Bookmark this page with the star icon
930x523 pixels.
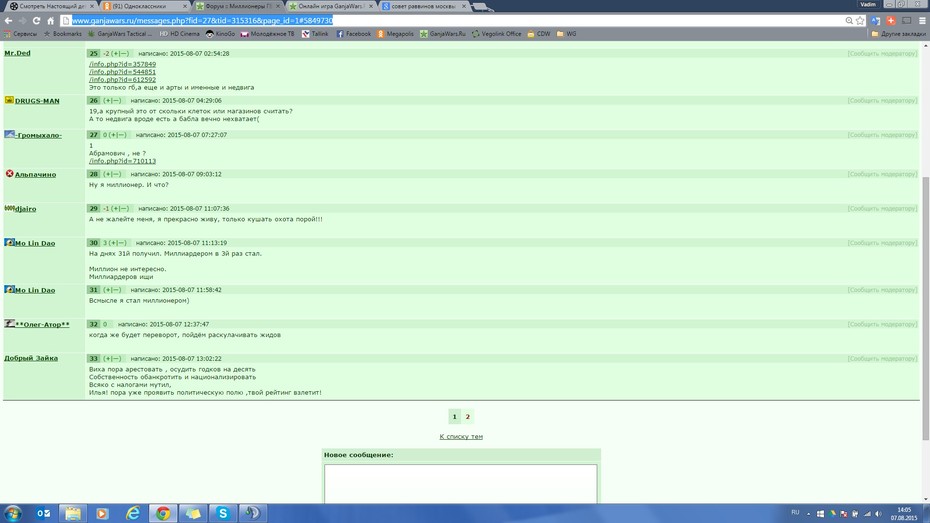click(860, 21)
